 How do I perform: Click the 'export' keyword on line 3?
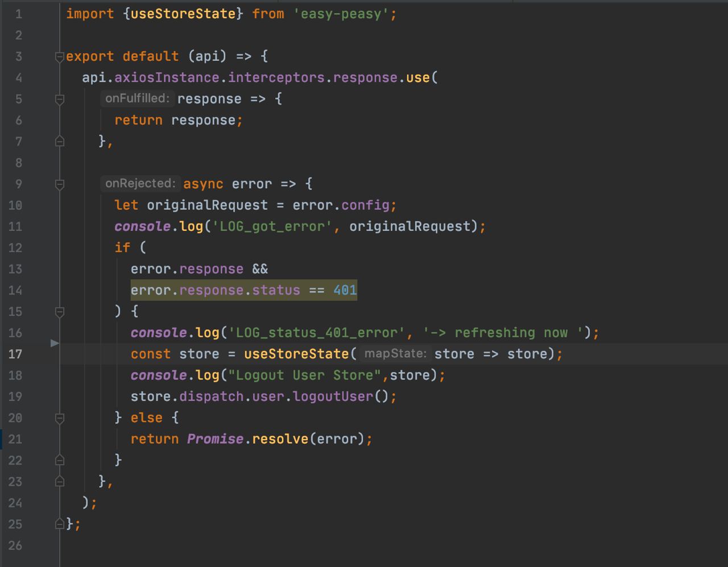pyautogui.click(x=90, y=56)
